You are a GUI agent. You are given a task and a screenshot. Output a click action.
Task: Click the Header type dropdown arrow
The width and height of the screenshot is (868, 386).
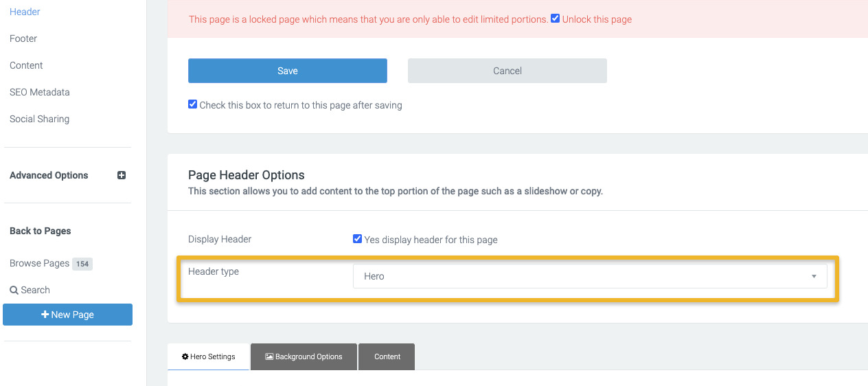click(x=814, y=276)
